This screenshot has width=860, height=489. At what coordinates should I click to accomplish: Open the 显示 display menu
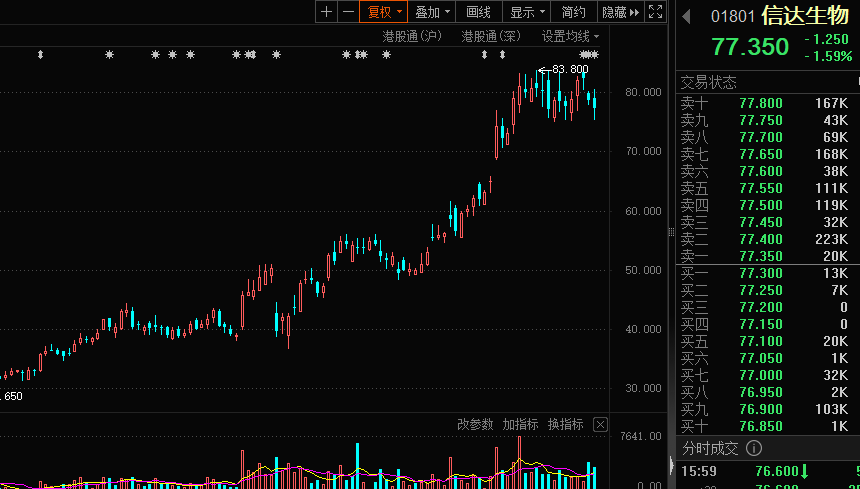pos(527,12)
